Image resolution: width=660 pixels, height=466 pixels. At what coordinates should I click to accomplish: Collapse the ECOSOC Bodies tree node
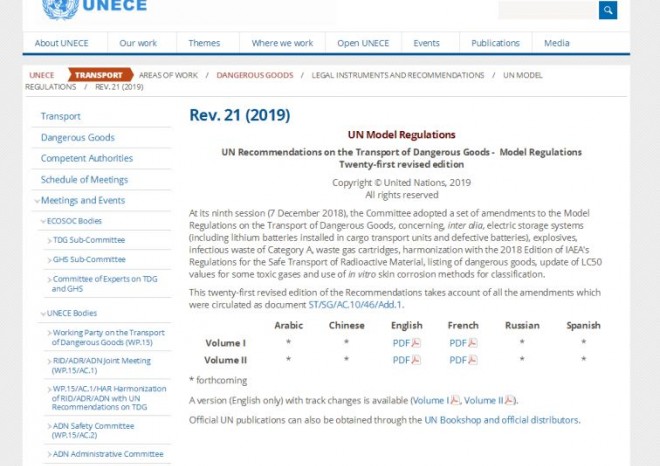(42, 221)
